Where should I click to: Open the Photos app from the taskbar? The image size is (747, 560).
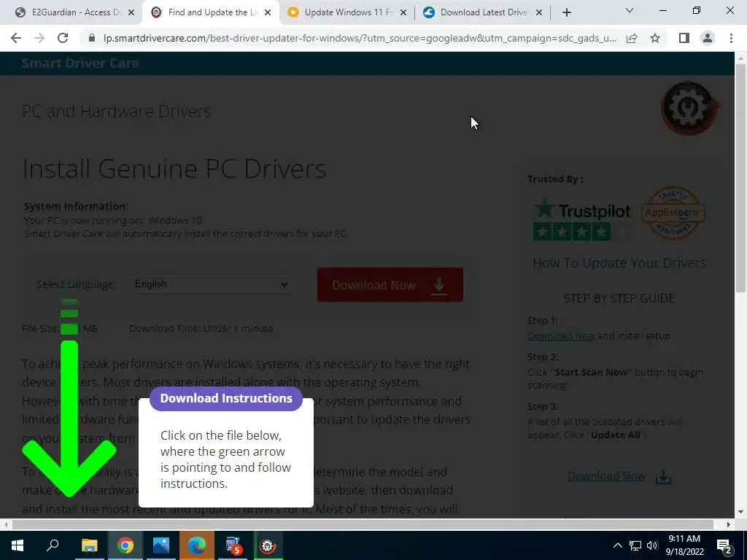tap(161, 545)
